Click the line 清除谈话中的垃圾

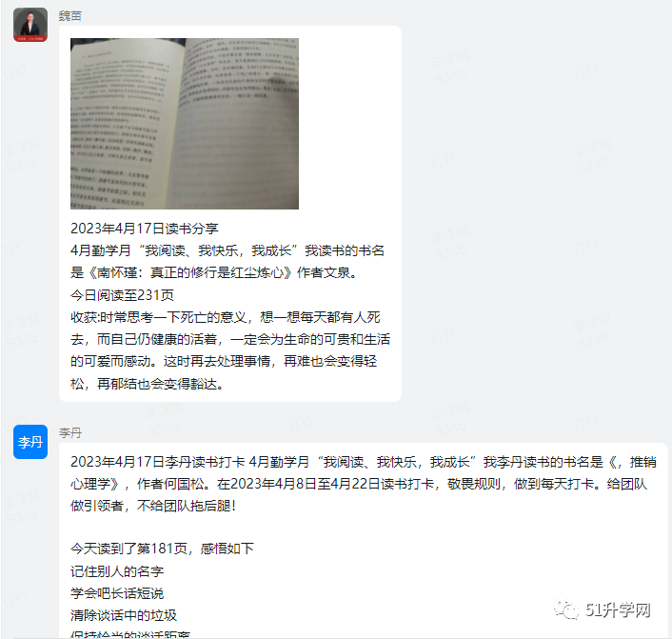pyautogui.click(x=124, y=615)
